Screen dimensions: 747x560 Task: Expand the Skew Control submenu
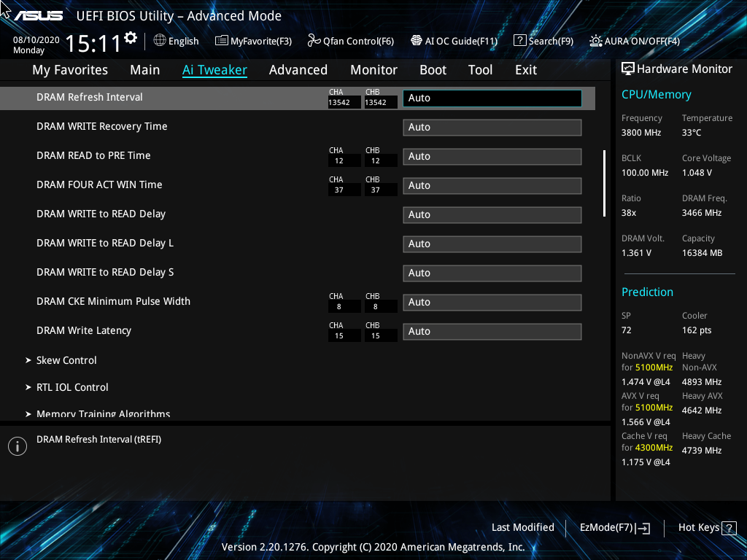[66, 359]
